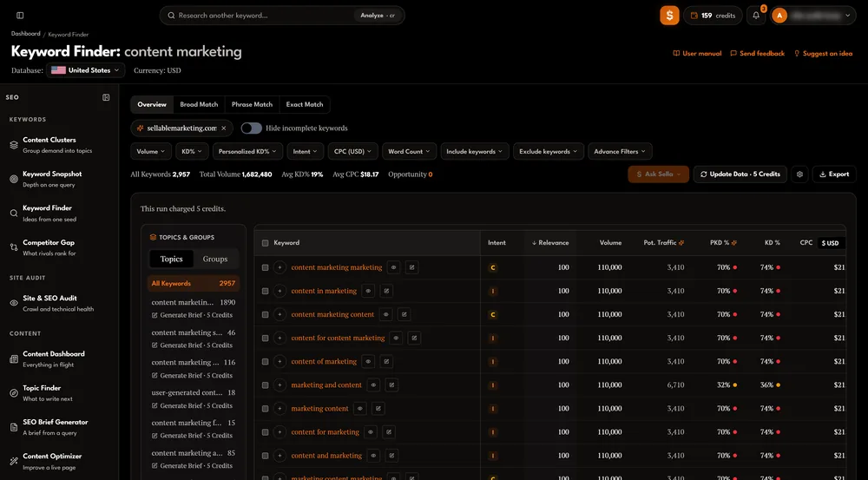The height and width of the screenshot is (480, 868).
Task: Open Keyword Snapshot in sidebar
Action: point(58,179)
